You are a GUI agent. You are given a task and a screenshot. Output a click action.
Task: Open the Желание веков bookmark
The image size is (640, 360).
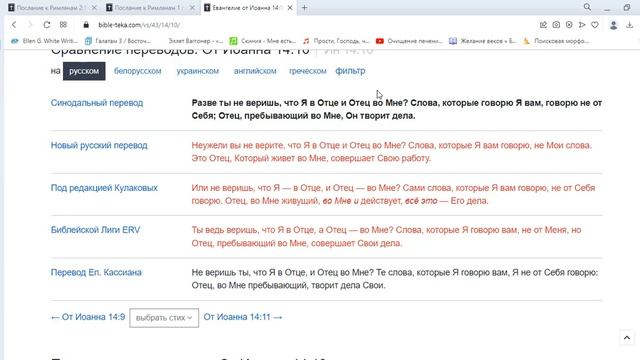point(482,41)
